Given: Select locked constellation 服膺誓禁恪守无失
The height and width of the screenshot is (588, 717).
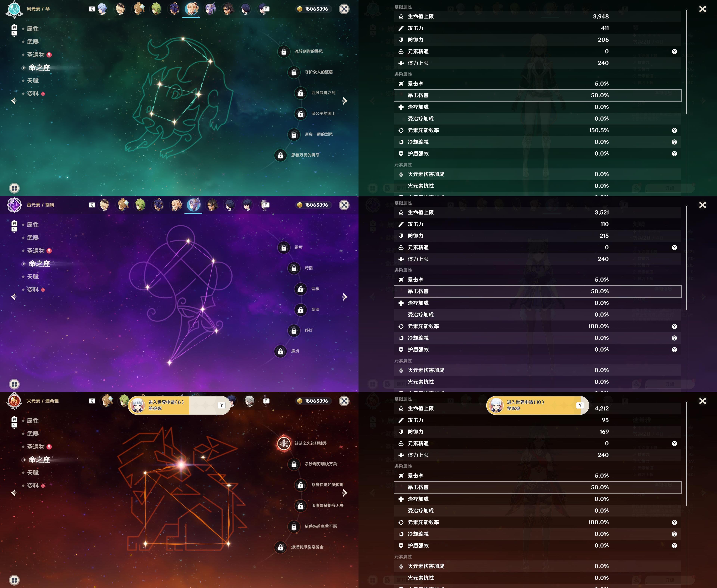Looking at the screenshot, I should 301,506.
